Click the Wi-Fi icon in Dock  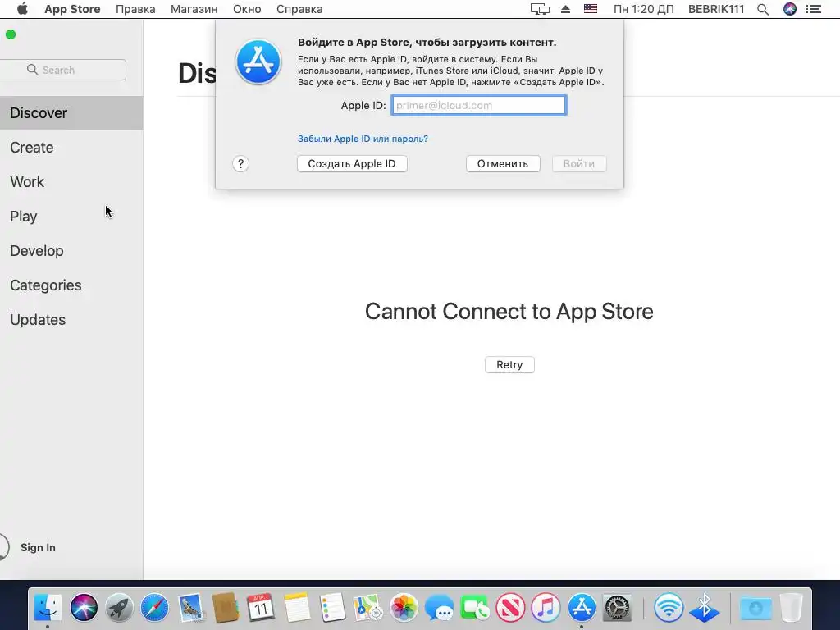[x=668, y=608]
